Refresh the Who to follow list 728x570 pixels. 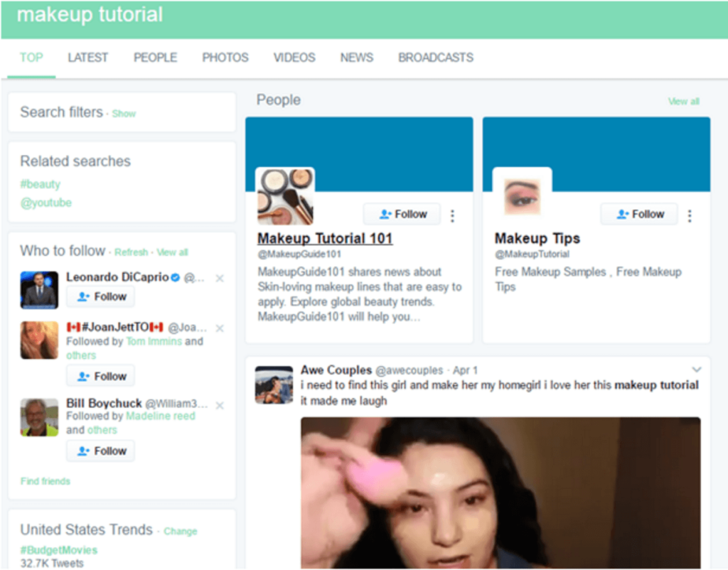[132, 252]
